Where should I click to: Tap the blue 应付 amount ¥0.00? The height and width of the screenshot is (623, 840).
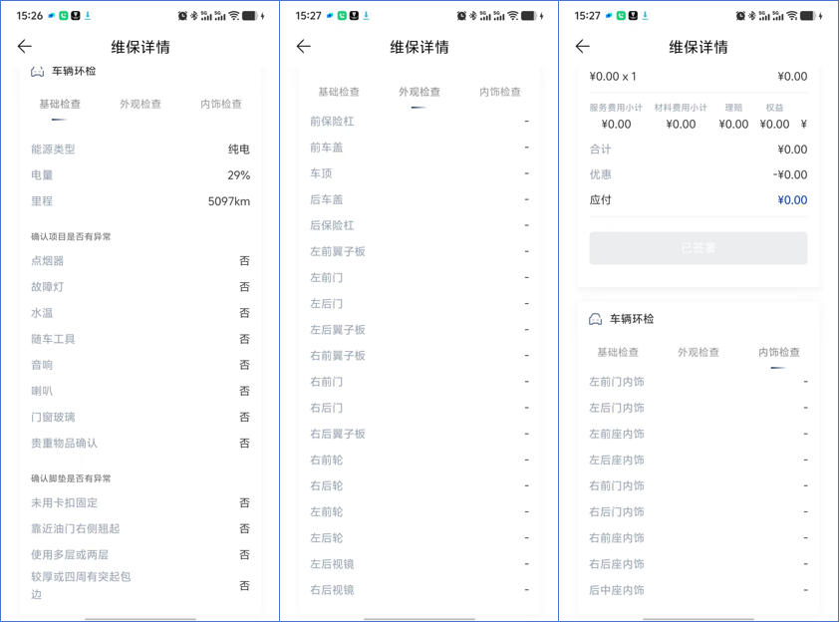[x=792, y=200]
